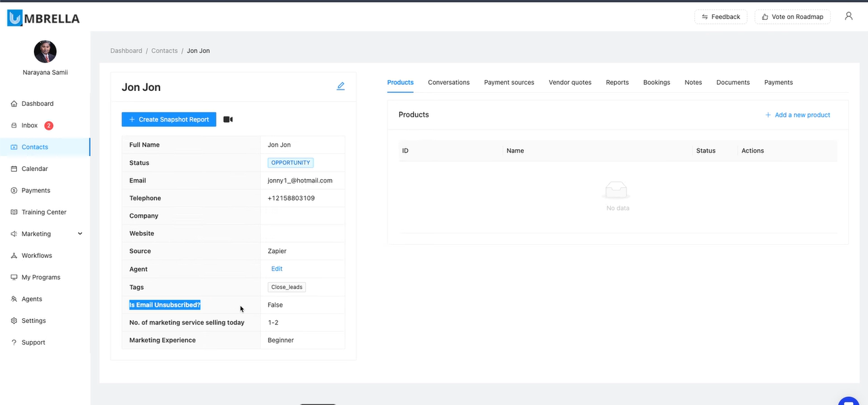Click the video camera icon
868x405 pixels.
click(228, 119)
